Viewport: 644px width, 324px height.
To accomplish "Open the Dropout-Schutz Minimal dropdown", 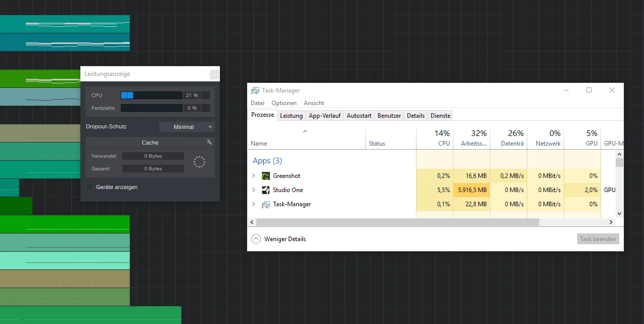I will tap(187, 127).
